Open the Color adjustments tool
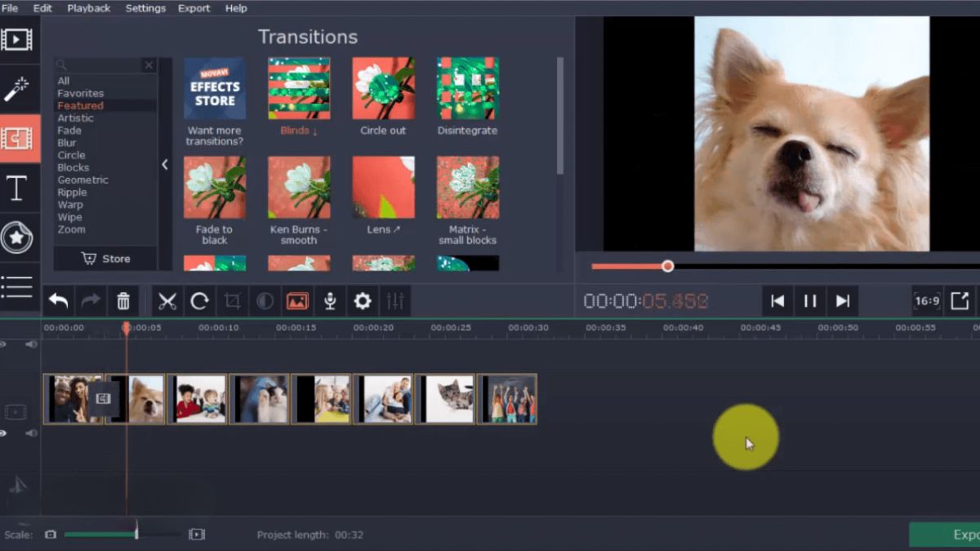This screenshot has width=980, height=551. click(264, 300)
